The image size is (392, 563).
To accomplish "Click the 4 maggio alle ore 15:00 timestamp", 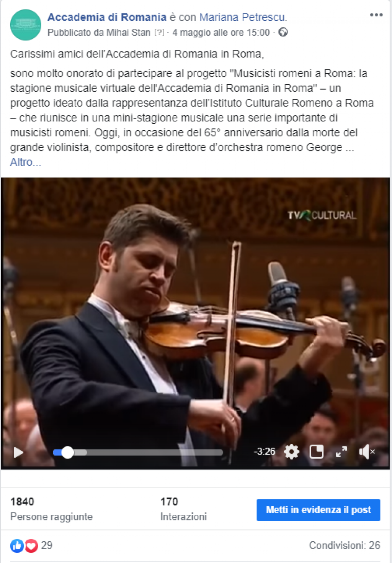I will click(221, 33).
